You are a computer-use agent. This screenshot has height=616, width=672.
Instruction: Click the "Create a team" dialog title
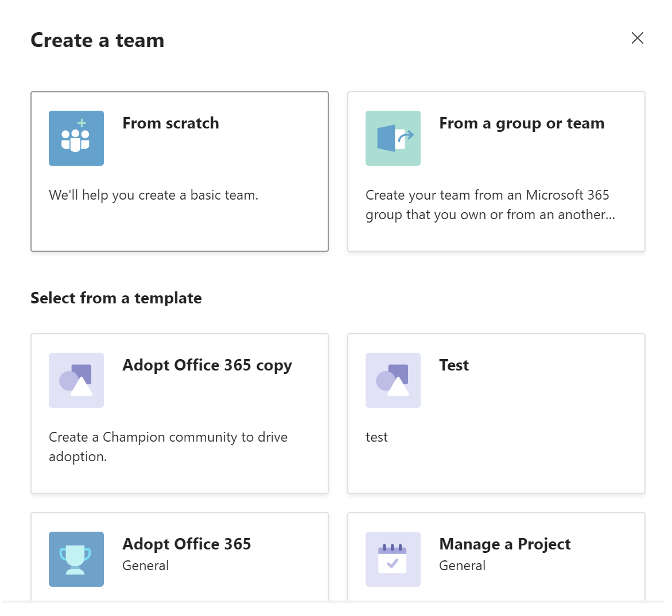point(98,41)
